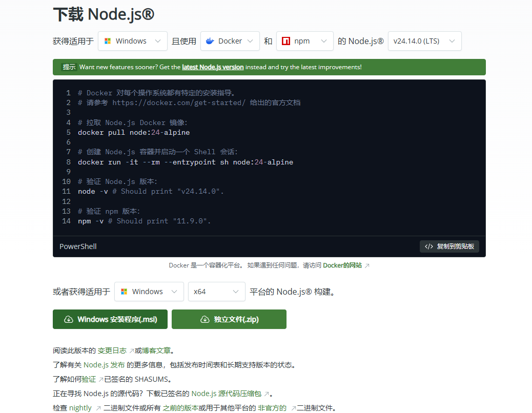Viewport: 532px width, 413px height.
Task: Click download icon on Windows installer button
Action: (x=68, y=319)
